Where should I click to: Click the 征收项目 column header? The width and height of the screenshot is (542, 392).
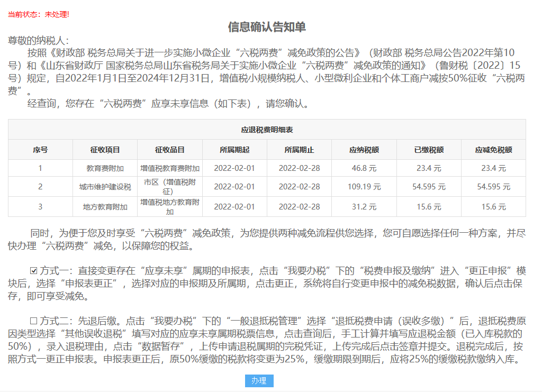click(x=105, y=150)
